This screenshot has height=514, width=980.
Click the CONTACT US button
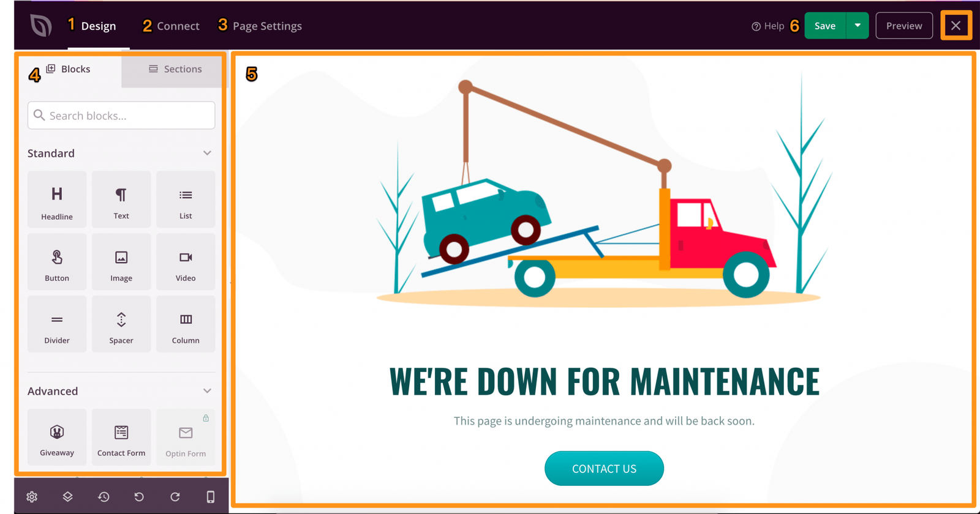click(604, 469)
